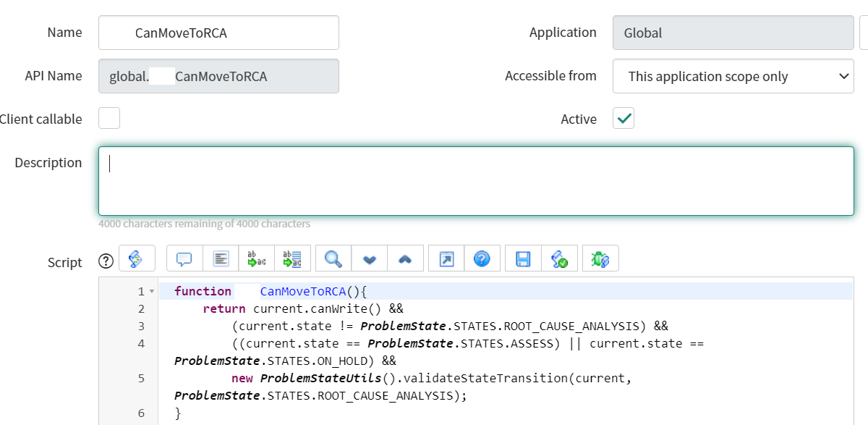Collapse line 1 of the function code
Screen dimensions: 868x425
pos(152,290)
